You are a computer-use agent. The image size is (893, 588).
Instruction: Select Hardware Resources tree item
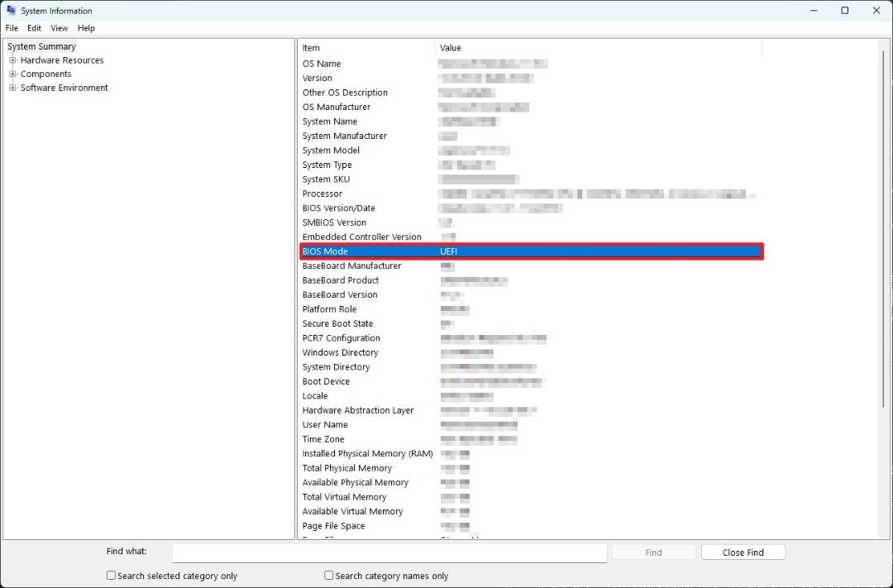point(62,60)
